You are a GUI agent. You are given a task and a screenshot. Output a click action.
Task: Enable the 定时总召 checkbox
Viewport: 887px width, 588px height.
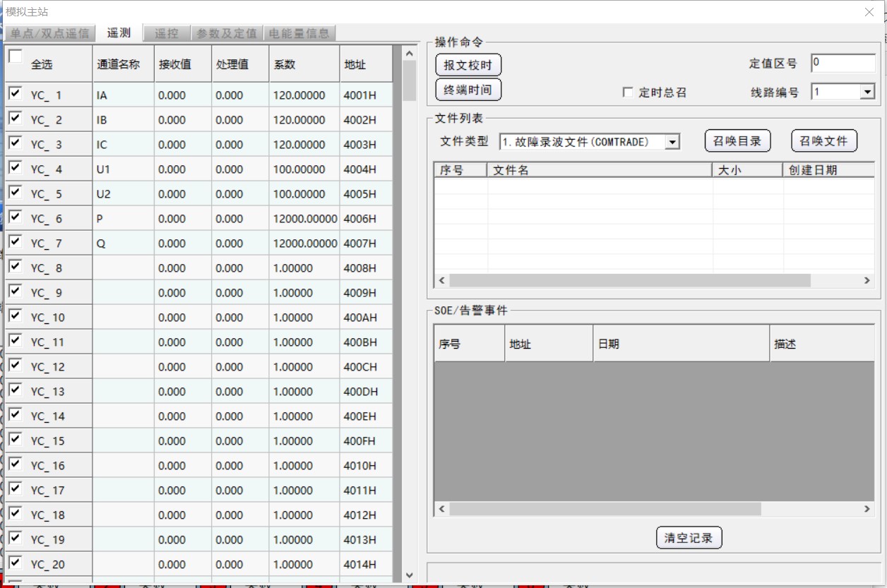627,92
